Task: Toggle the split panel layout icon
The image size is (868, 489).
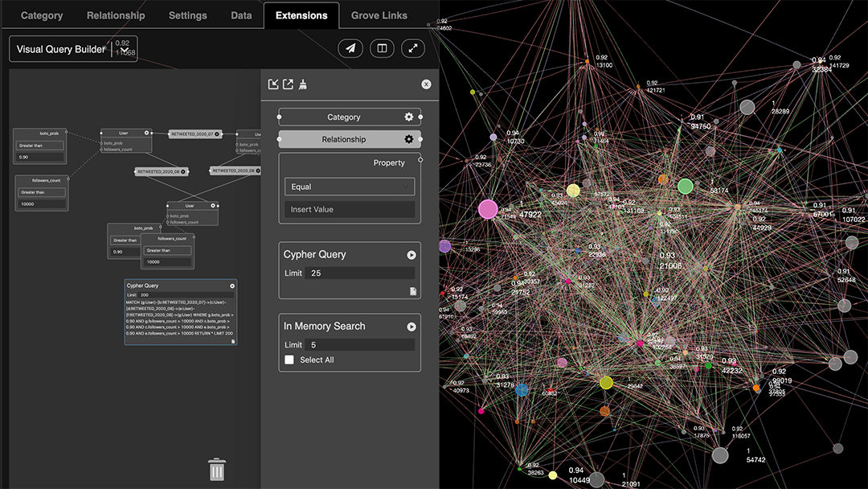Action: tap(382, 48)
